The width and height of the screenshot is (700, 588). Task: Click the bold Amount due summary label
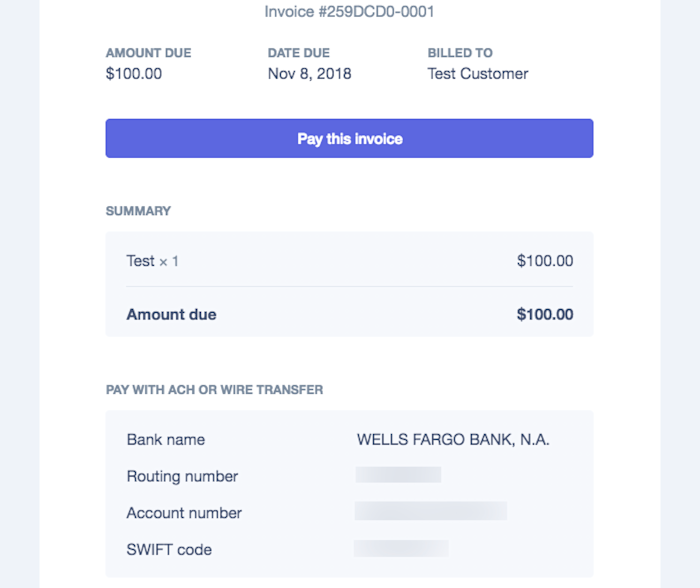pos(171,314)
